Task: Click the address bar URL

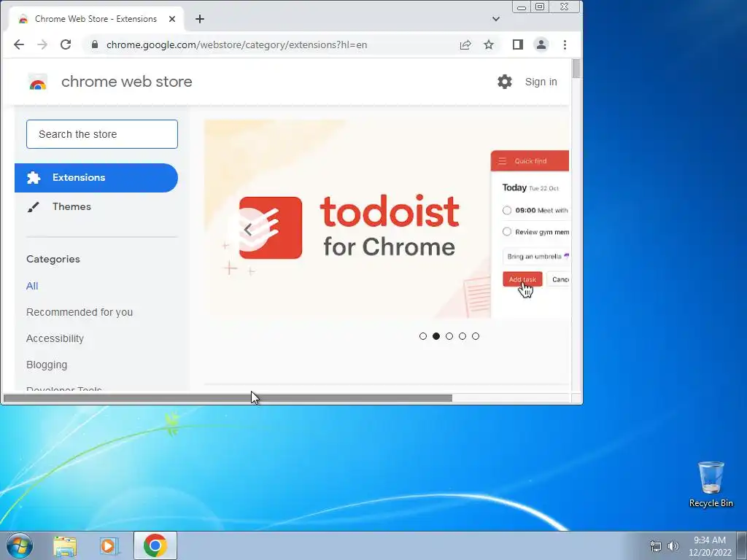Action: tap(237, 44)
